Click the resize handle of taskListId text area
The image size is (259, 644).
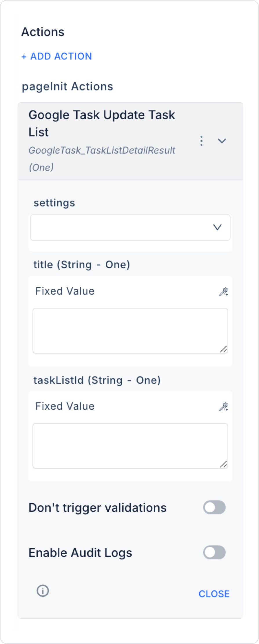[x=224, y=465]
